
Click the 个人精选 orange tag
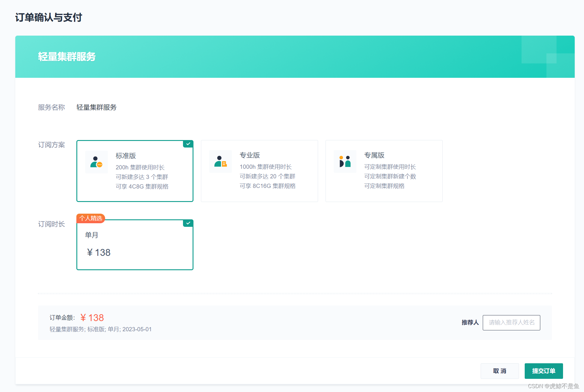pyautogui.click(x=91, y=218)
